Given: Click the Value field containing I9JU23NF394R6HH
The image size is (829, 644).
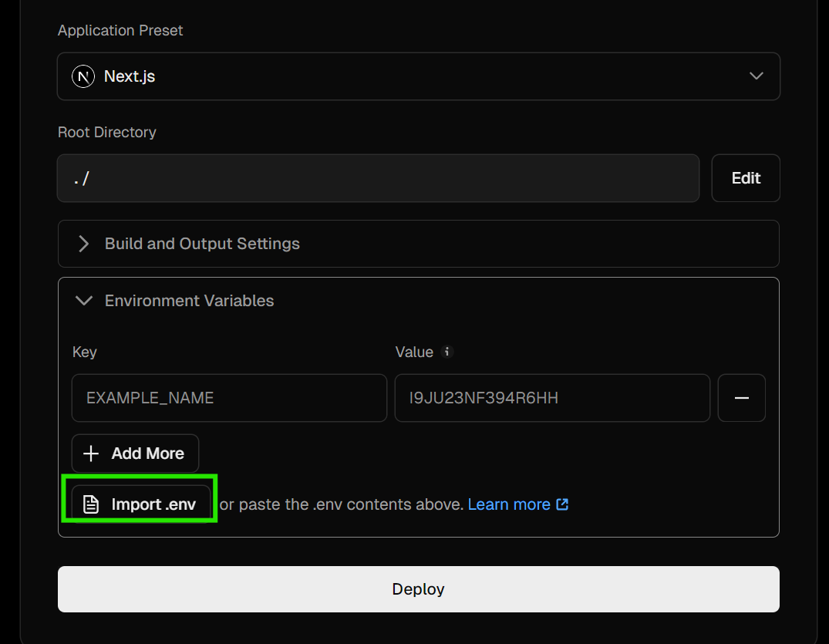Looking at the screenshot, I should click(x=552, y=398).
